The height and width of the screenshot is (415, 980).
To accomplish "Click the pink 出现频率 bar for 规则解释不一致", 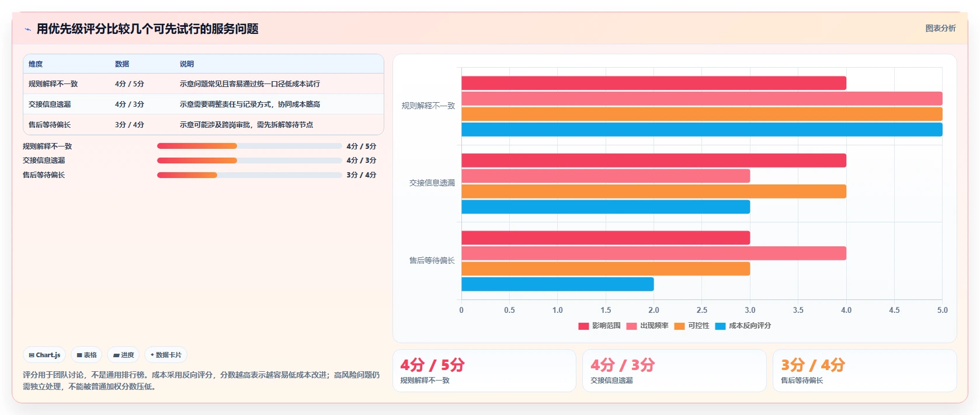I will click(x=702, y=99).
